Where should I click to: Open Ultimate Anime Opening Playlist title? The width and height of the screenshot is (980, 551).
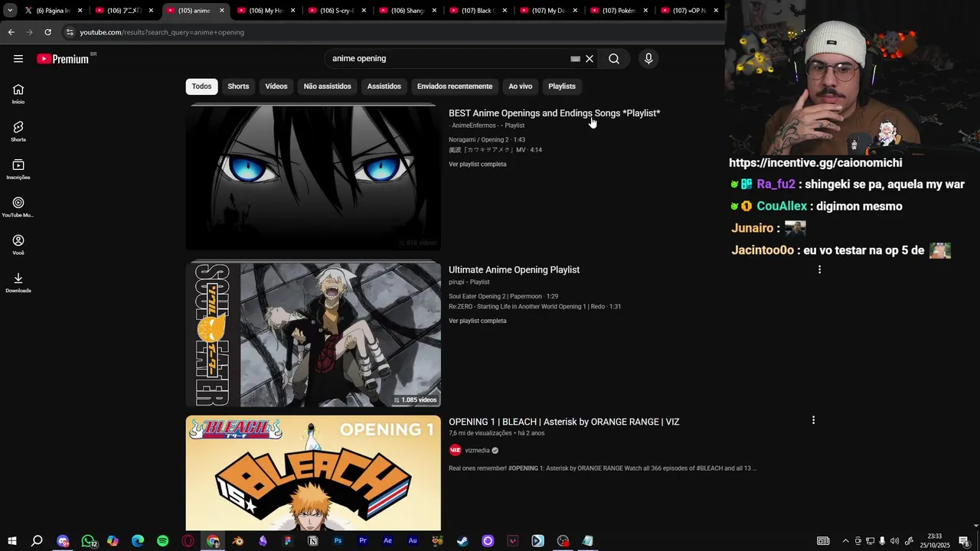pos(514,270)
